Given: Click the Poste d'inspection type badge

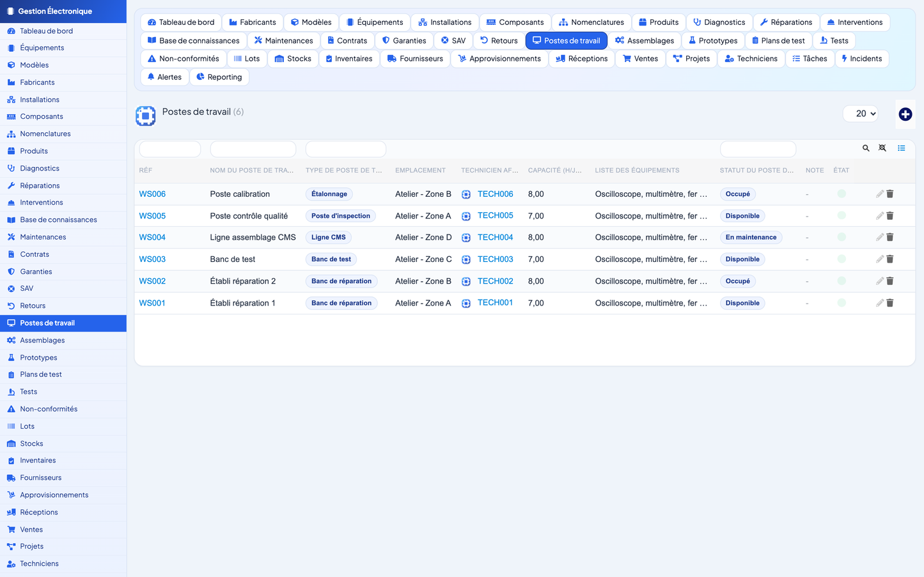Looking at the screenshot, I should pos(340,216).
